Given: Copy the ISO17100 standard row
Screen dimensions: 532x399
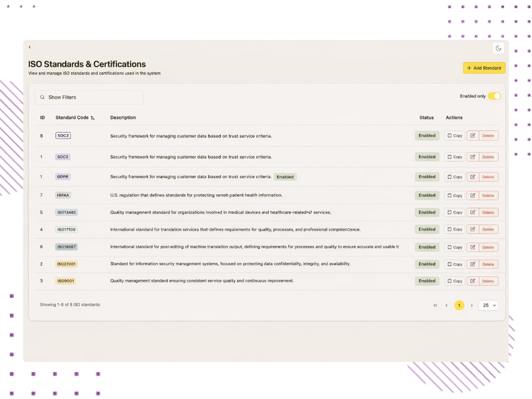Looking at the screenshot, I should [x=454, y=230].
